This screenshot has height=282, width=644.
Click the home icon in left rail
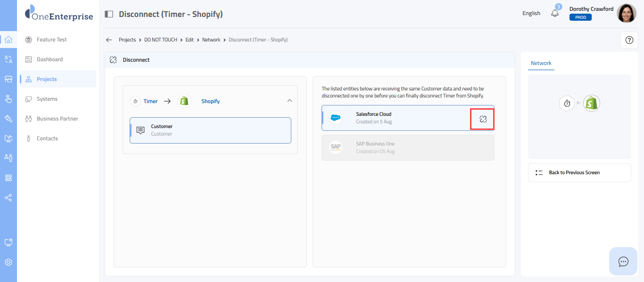(x=8, y=40)
